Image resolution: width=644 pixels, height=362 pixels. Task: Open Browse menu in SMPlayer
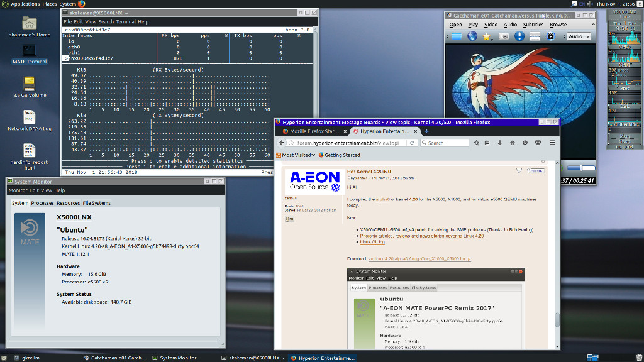558,25
